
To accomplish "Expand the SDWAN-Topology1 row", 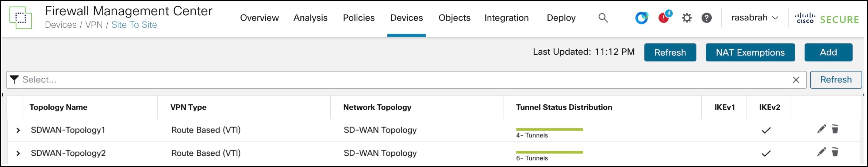I will click(18, 130).
